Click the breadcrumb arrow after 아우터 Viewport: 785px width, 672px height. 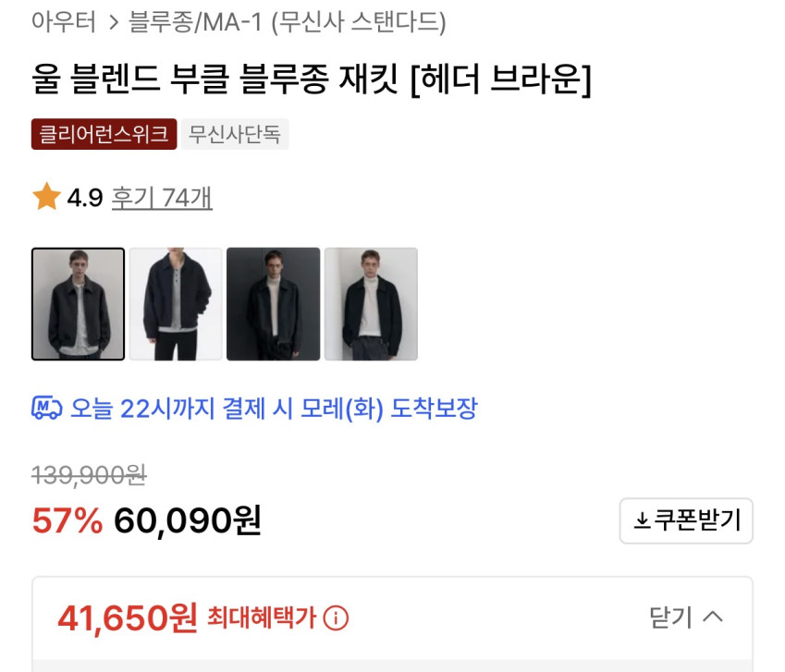[x=113, y=22]
